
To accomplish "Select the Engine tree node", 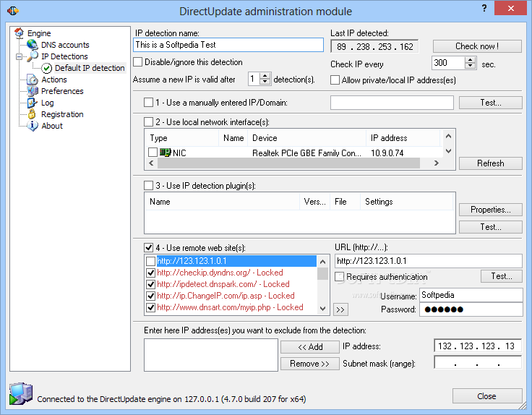I will tap(39, 33).
